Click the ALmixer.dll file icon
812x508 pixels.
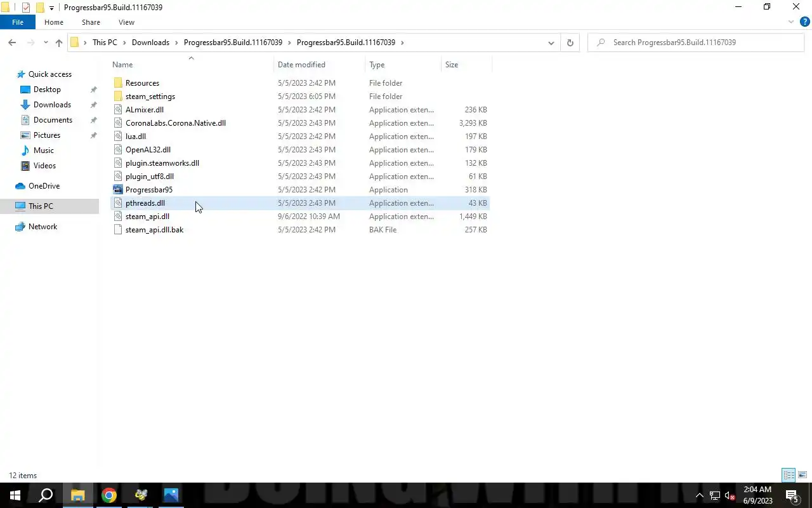click(118, 110)
